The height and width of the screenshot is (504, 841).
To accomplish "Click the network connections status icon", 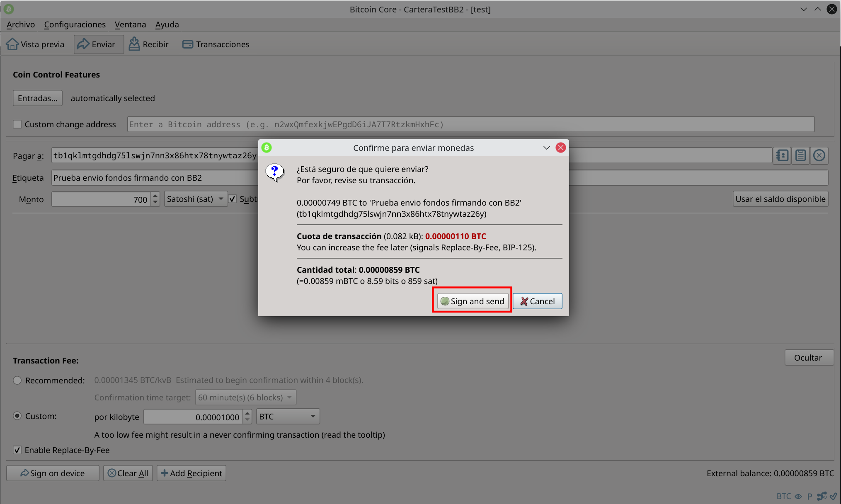I will pos(822,496).
